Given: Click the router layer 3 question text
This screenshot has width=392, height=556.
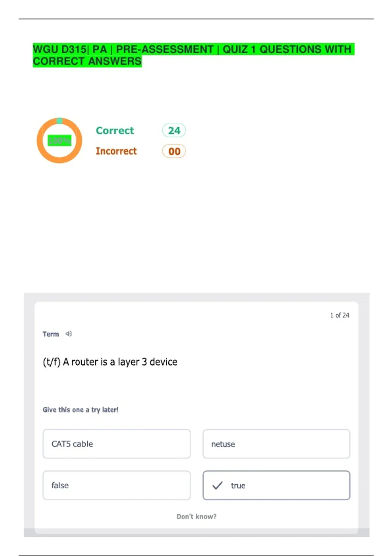Looking at the screenshot, I should click(x=110, y=362).
